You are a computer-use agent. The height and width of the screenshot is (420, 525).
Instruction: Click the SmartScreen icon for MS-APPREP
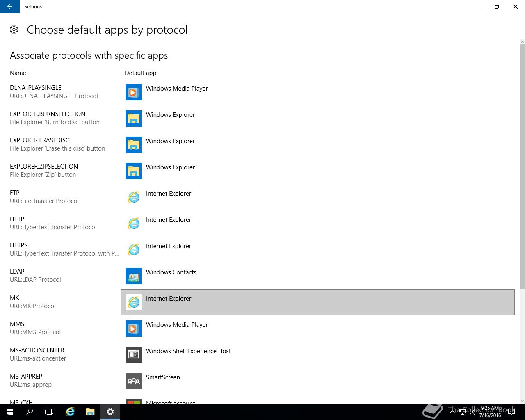[134, 381]
